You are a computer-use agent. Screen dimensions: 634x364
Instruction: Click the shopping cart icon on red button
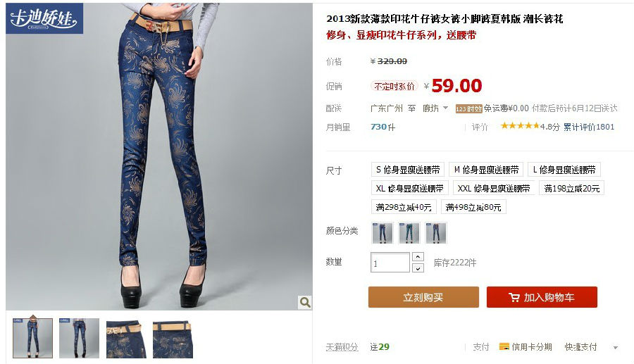point(514,297)
